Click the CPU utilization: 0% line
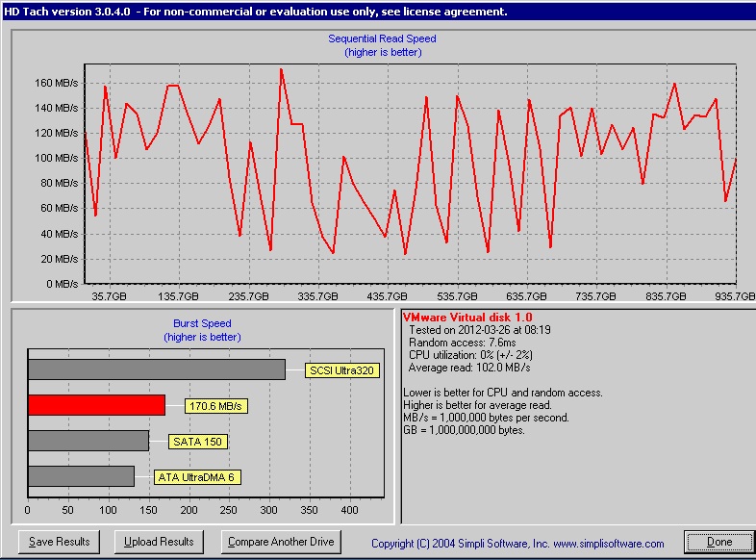The height and width of the screenshot is (560, 756). [470, 355]
